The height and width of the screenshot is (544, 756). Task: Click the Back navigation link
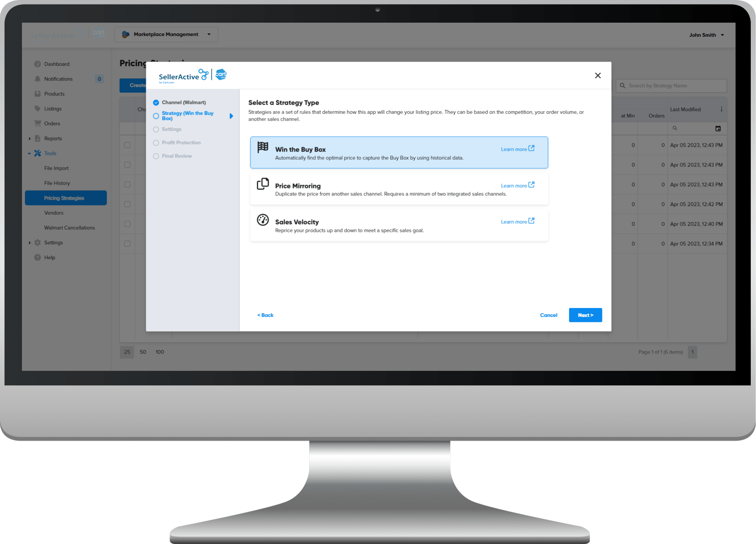[x=265, y=315]
